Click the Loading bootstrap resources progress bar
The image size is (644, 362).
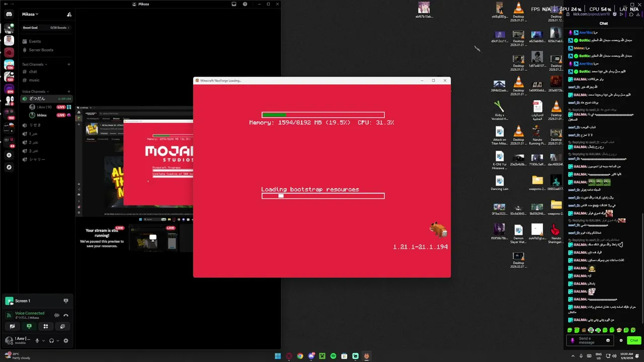click(323, 196)
